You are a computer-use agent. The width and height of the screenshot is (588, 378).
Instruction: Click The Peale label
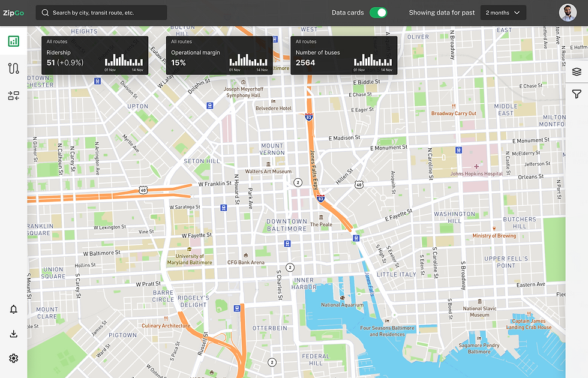coord(321,224)
